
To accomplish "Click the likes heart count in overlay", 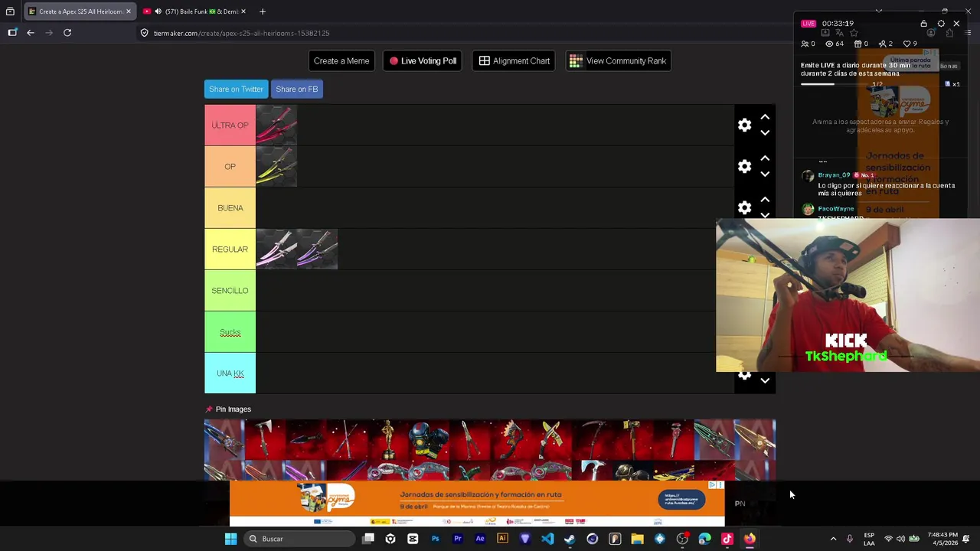I will (910, 44).
